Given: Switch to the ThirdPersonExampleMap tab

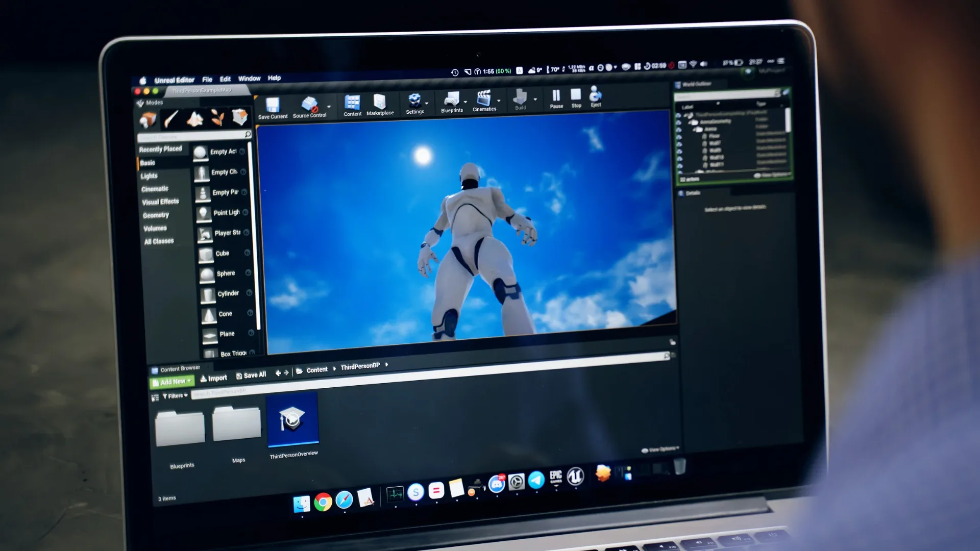Looking at the screenshot, I should coord(202,90).
